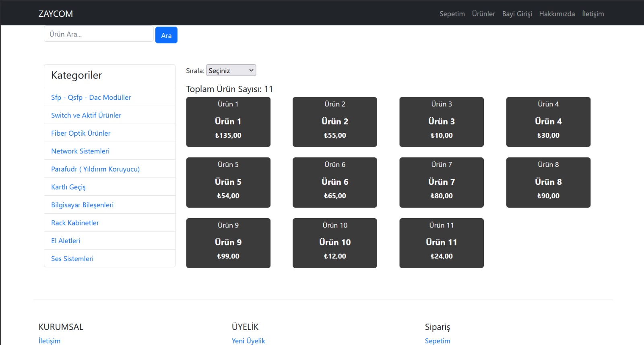The image size is (644, 345).
Task: Focus the Ürün Ara search field
Action: [x=99, y=34]
